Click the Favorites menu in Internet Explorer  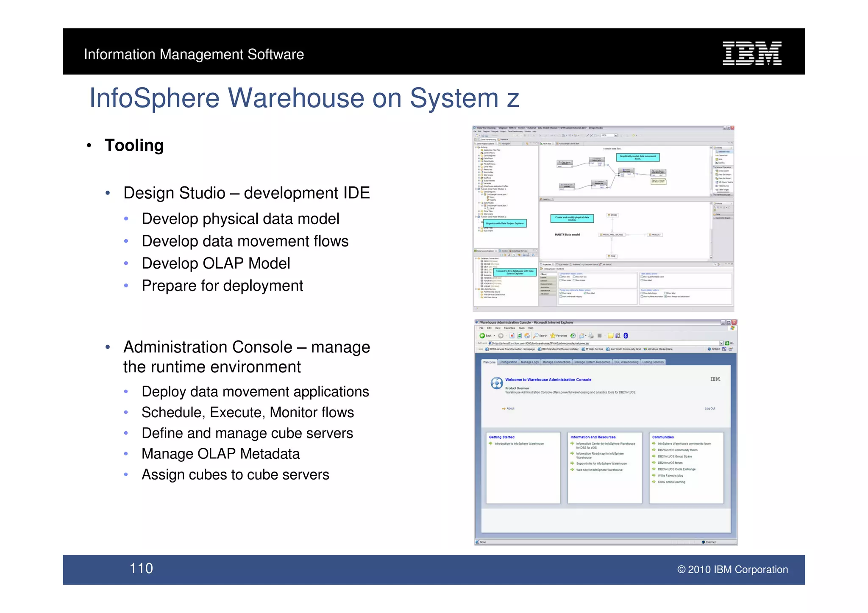click(509, 328)
